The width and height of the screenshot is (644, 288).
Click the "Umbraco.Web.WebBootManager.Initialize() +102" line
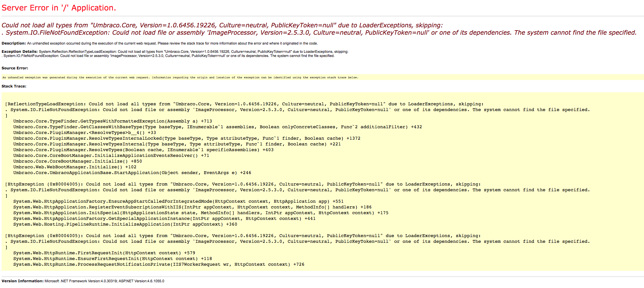coord(75,167)
